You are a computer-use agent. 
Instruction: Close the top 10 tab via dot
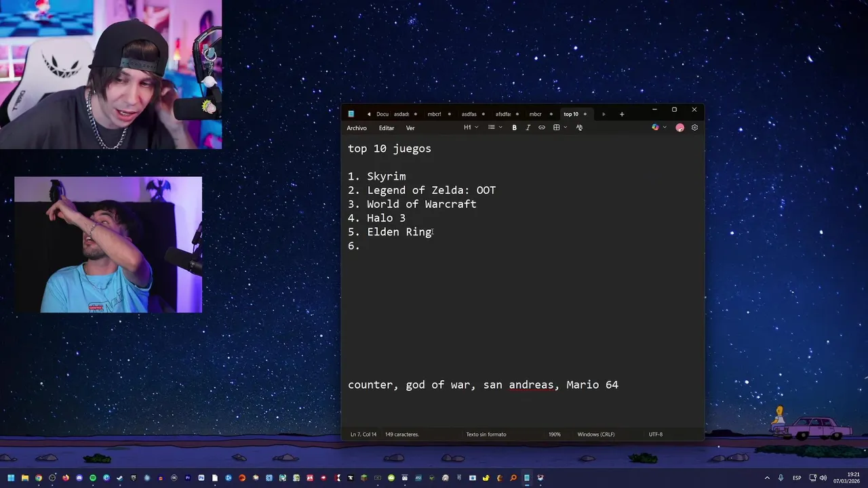click(585, 114)
